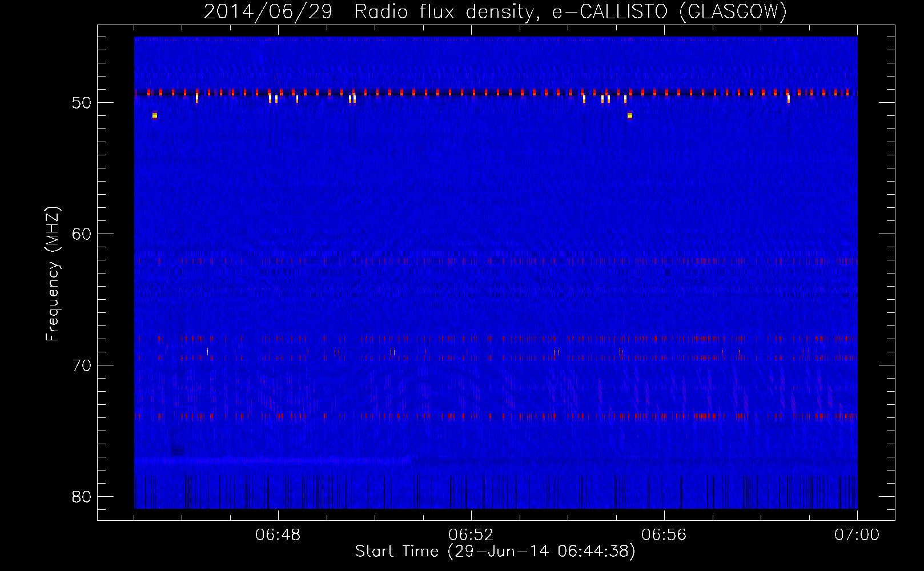
Task: Click the 60 frequency tick label
Action: click(82, 234)
